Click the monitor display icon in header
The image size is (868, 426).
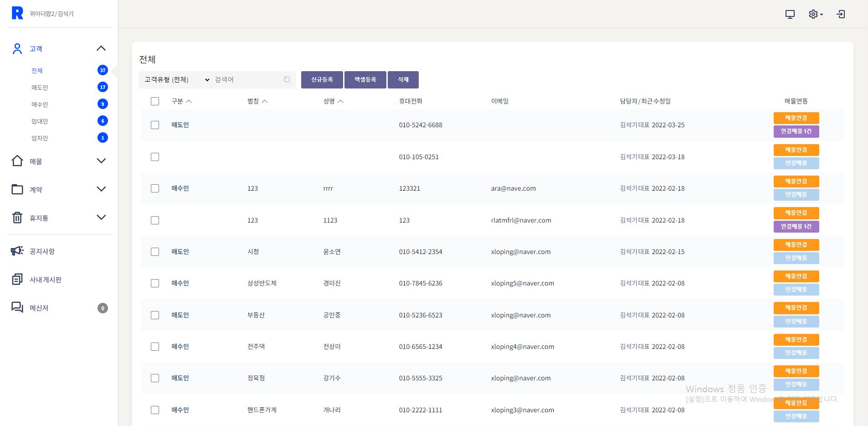point(790,14)
